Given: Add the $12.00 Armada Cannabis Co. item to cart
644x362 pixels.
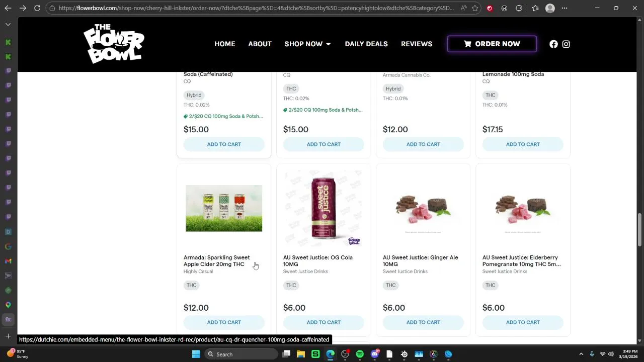Looking at the screenshot, I should click(x=423, y=144).
